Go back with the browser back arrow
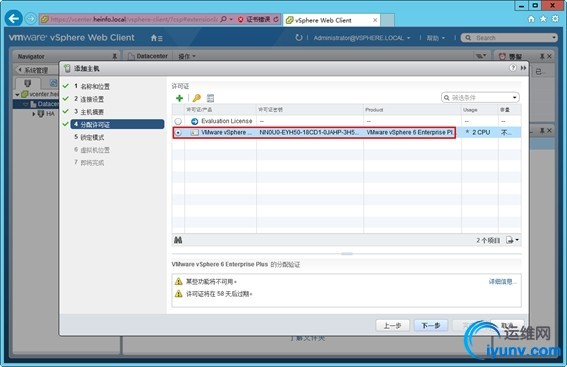Image resolution: width=567 pixels, height=367 pixels. (13, 18)
